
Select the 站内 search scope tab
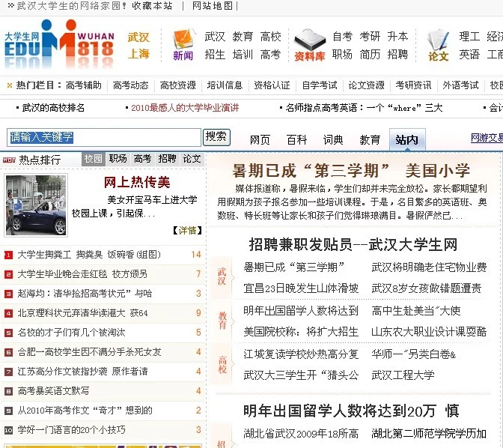[x=406, y=139]
